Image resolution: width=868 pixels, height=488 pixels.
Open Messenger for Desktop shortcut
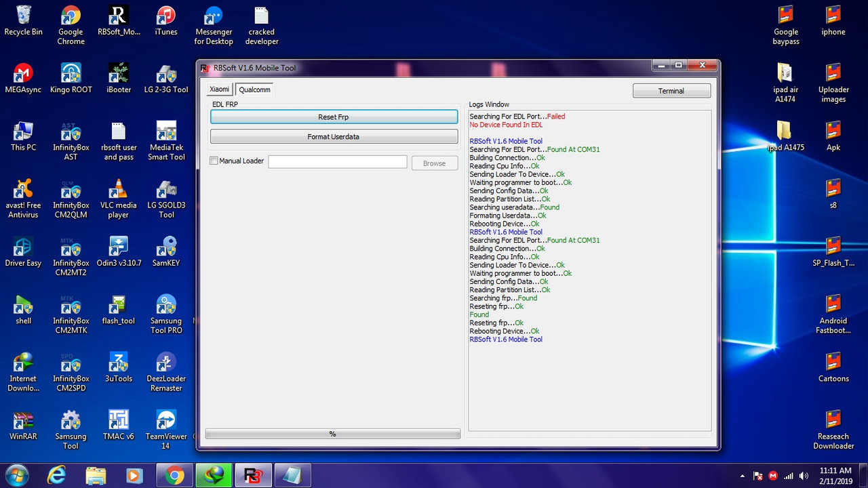tap(214, 26)
